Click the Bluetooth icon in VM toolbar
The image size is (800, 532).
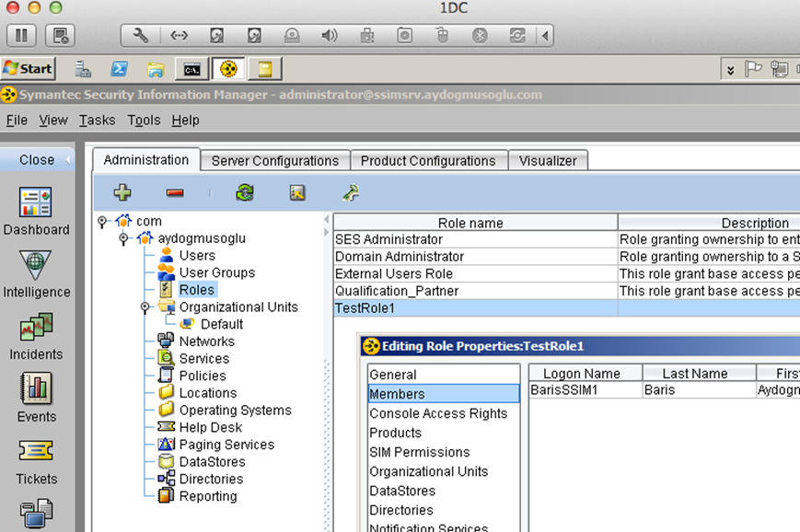tap(479, 35)
